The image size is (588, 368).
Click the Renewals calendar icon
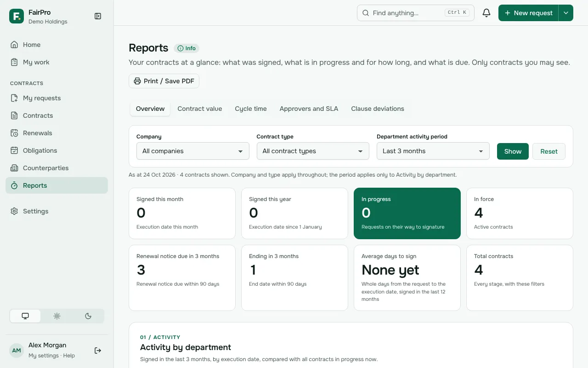point(14,133)
